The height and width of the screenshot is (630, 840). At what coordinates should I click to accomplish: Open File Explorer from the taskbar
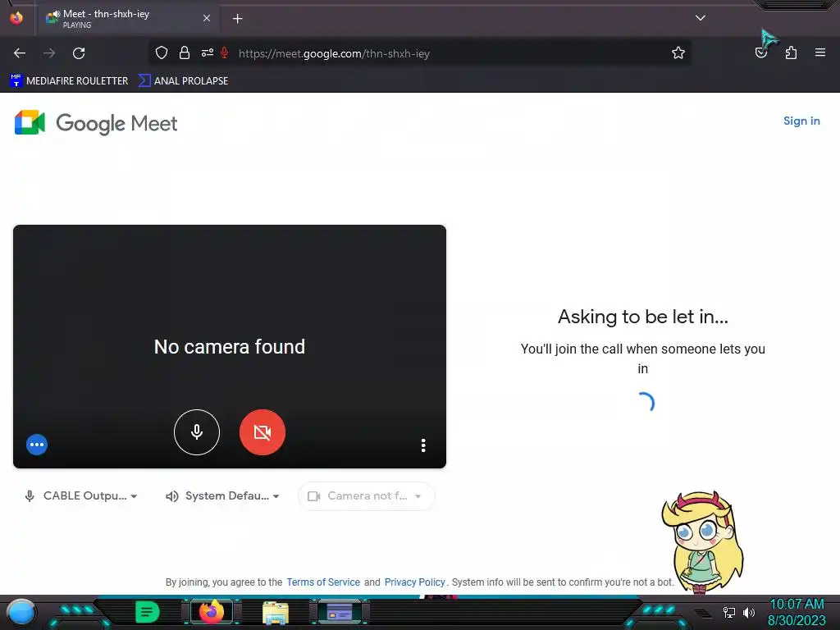pyautogui.click(x=276, y=612)
